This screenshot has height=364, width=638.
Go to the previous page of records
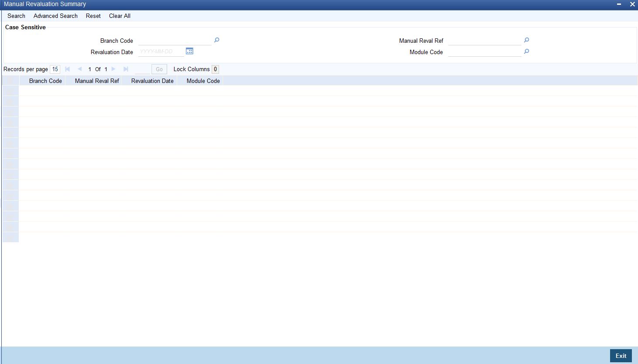click(x=79, y=69)
